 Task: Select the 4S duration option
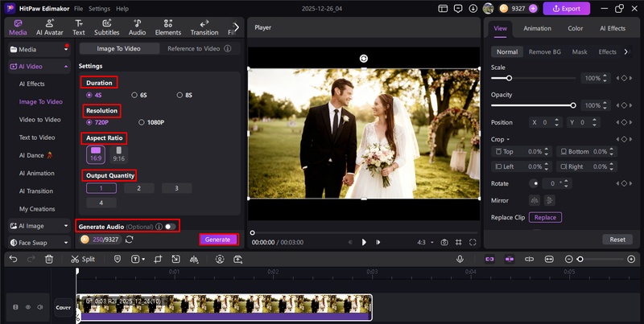point(93,95)
